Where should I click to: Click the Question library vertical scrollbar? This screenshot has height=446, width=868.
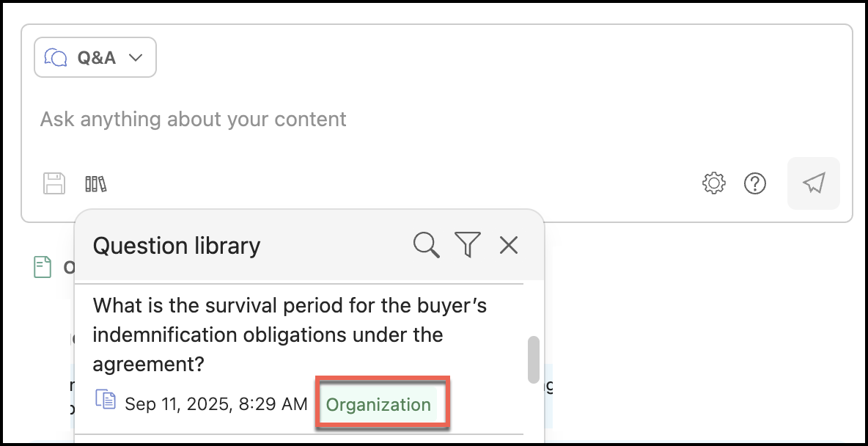pyautogui.click(x=534, y=359)
